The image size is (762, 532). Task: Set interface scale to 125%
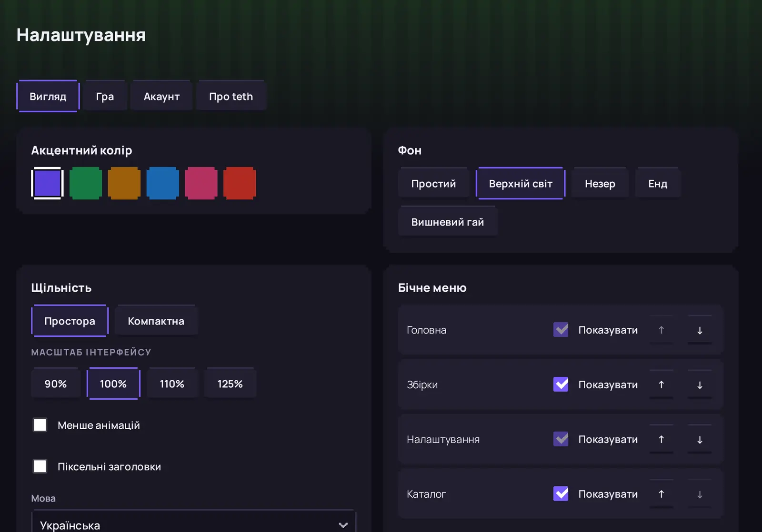click(230, 384)
